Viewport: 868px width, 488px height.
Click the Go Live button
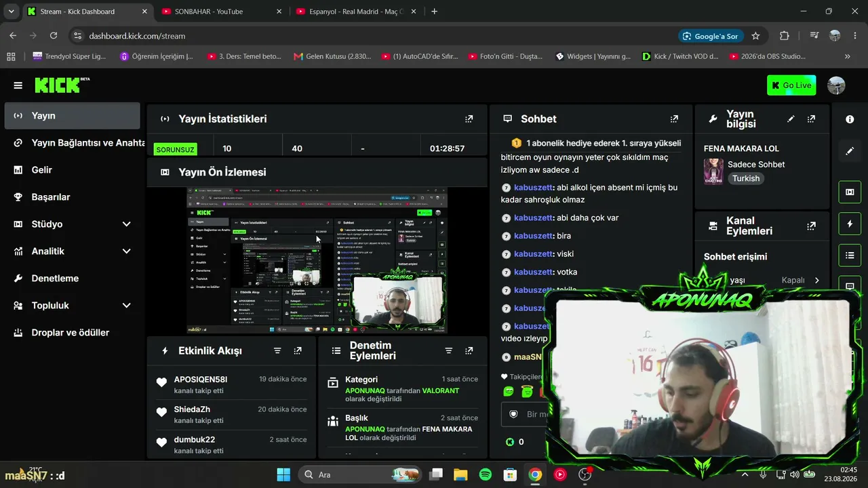click(x=791, y=85)
